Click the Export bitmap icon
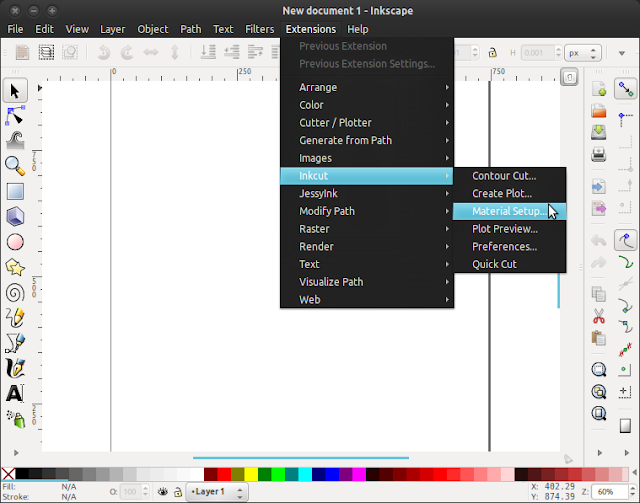This screenshot has width=640, height=503. tap(599, 209)
